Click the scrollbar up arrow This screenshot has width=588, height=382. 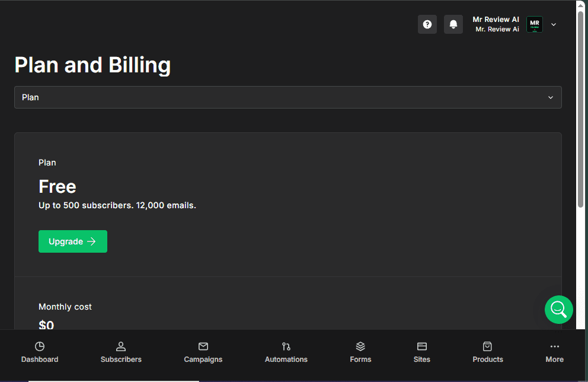coord(580,5)
